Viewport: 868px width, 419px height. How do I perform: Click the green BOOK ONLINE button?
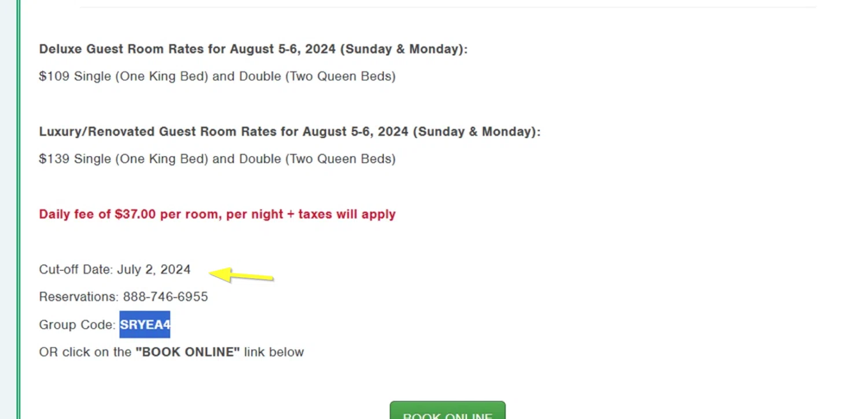tap(447, 412)
